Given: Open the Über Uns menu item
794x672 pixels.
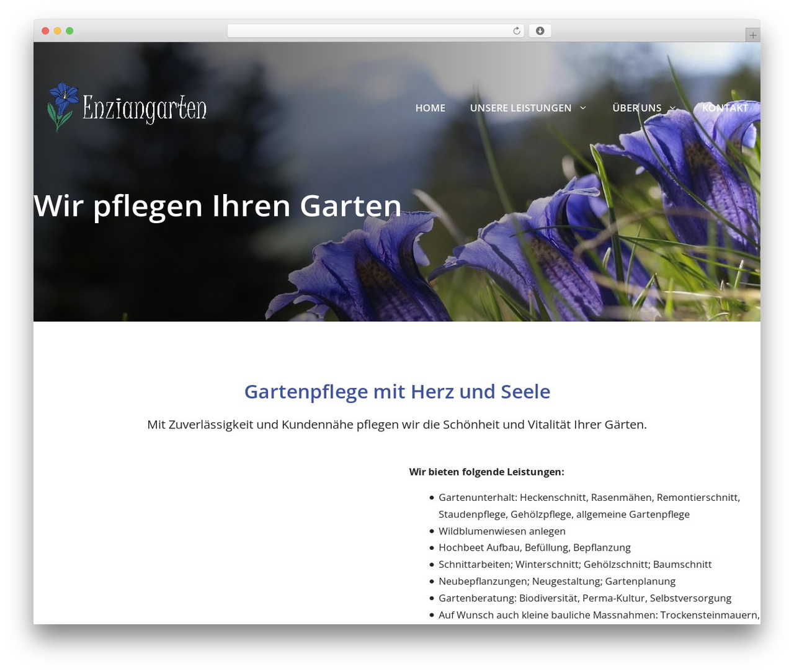Looking at the screenshot, I should [x=637, y=108].
